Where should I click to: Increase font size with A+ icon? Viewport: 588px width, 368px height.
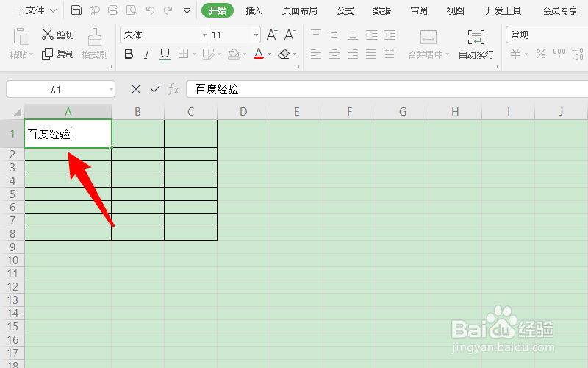(272, 35)
